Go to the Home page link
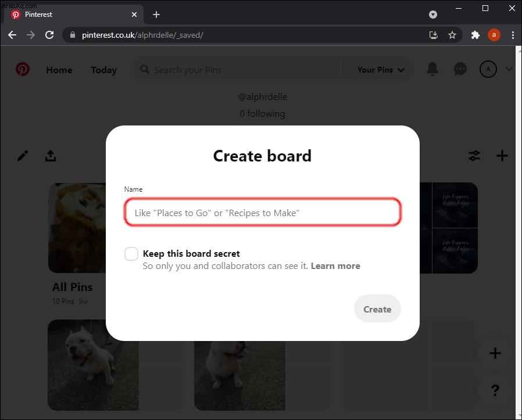This screenshot has width=522, height=420. [x=59, y=70]
